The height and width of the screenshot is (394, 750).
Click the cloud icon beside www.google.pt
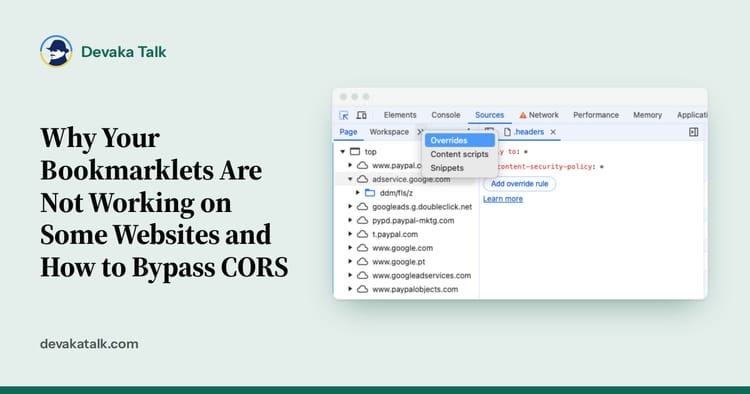pos(363,262)
